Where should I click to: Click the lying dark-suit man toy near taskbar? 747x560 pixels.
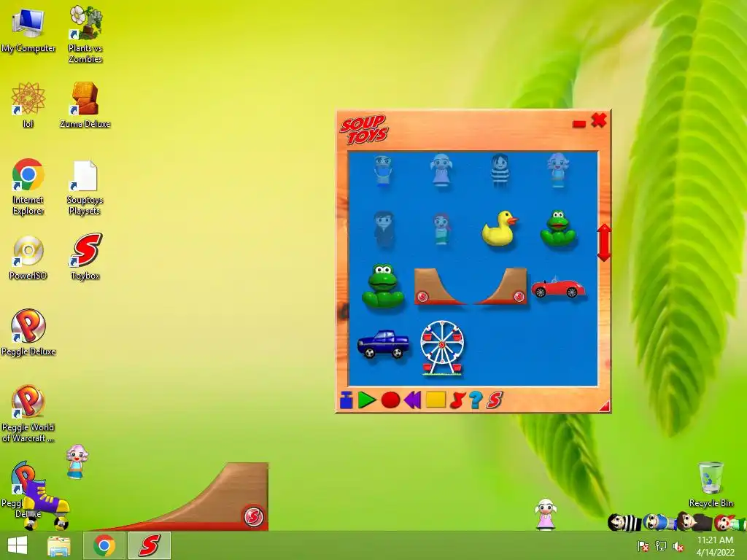click(x=694, y=522)
